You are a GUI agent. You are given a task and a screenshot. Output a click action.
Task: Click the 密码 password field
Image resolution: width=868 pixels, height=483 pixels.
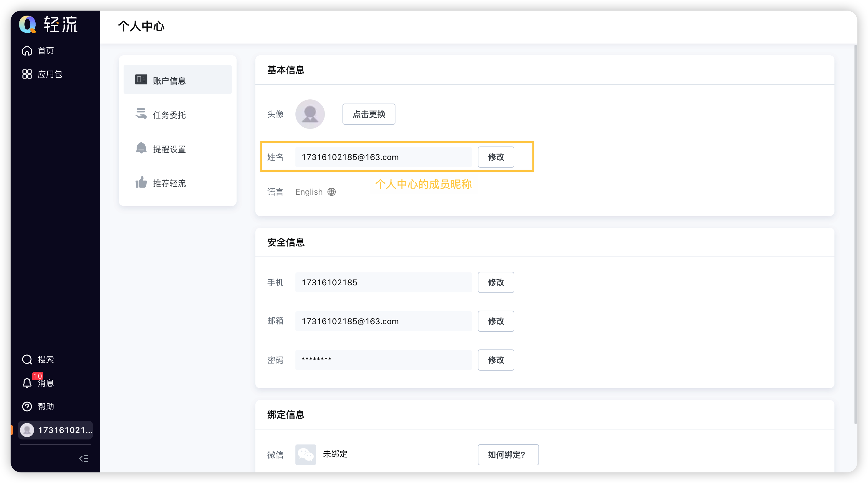383,360
